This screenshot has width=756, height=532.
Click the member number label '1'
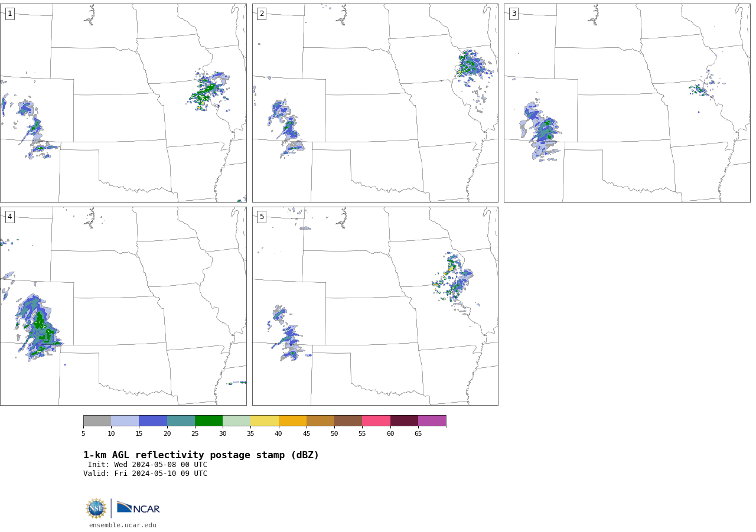click(x=9, y=14)
